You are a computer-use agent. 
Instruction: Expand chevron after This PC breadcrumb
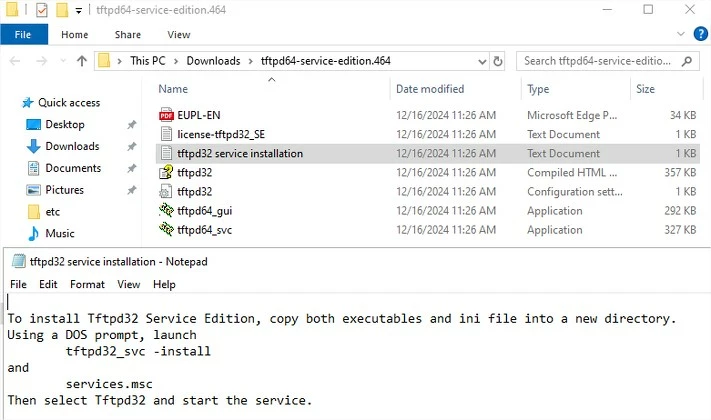coord(176,61)
